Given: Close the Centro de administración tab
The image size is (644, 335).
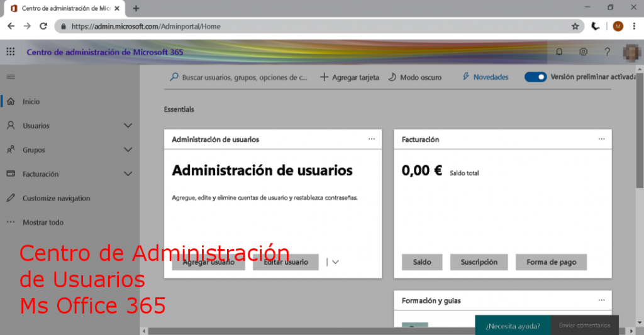Looking at the screenshot, I should pos(117,8).
